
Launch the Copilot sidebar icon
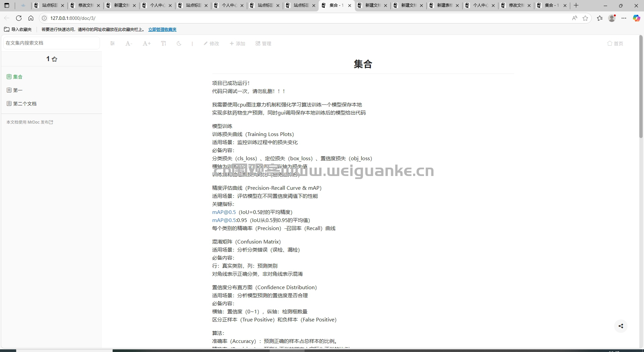(636, 18)
